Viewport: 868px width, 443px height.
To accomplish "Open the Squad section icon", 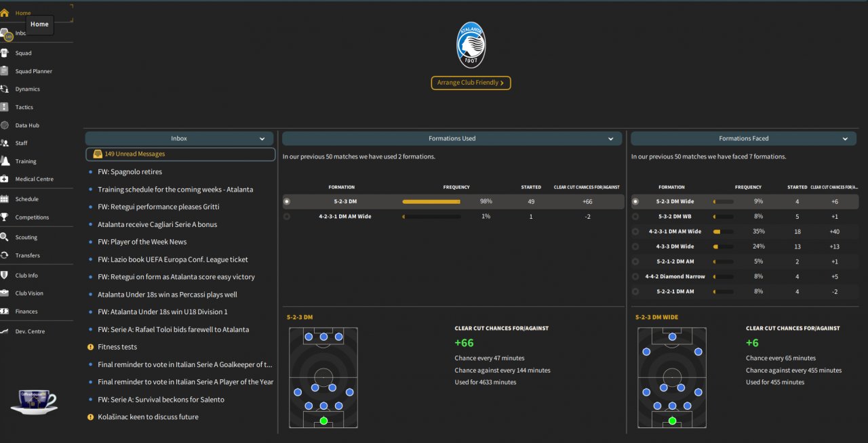I will pos(4,53).
